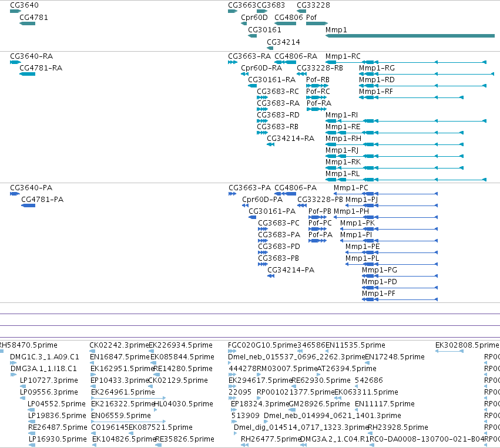Open transcript CG3663-RA label

tap(249, 56)
